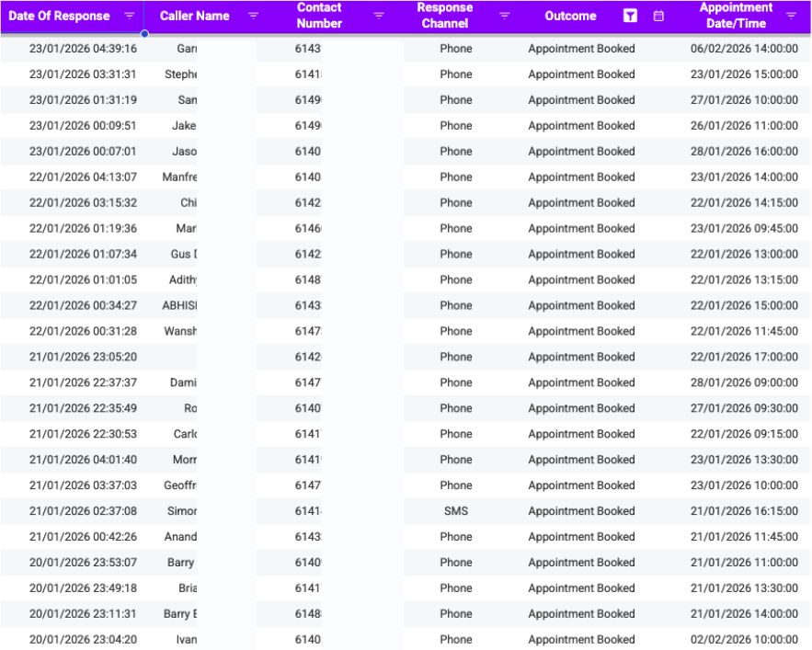812x650 pixels.
Task: Select the response date 21/01/2026 23:05:20
Action: (x=83, y=357)
